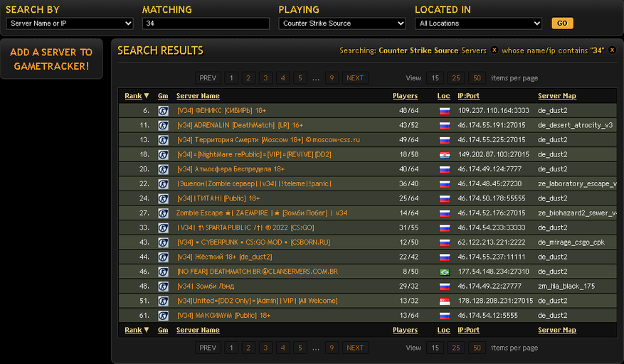Open CYBERPUNK CS:GO MOD server link
624x364 pixels.
coord(253,242)
